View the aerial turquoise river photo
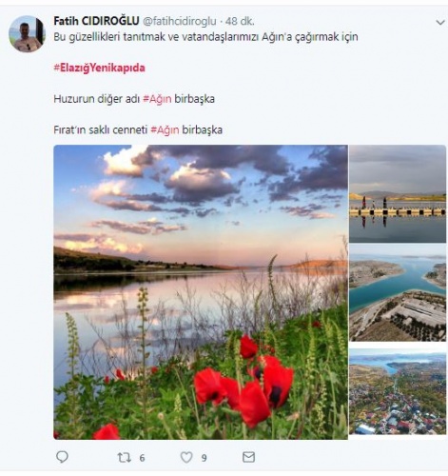This screenshot has width=448, height=476. pos(398,292)
